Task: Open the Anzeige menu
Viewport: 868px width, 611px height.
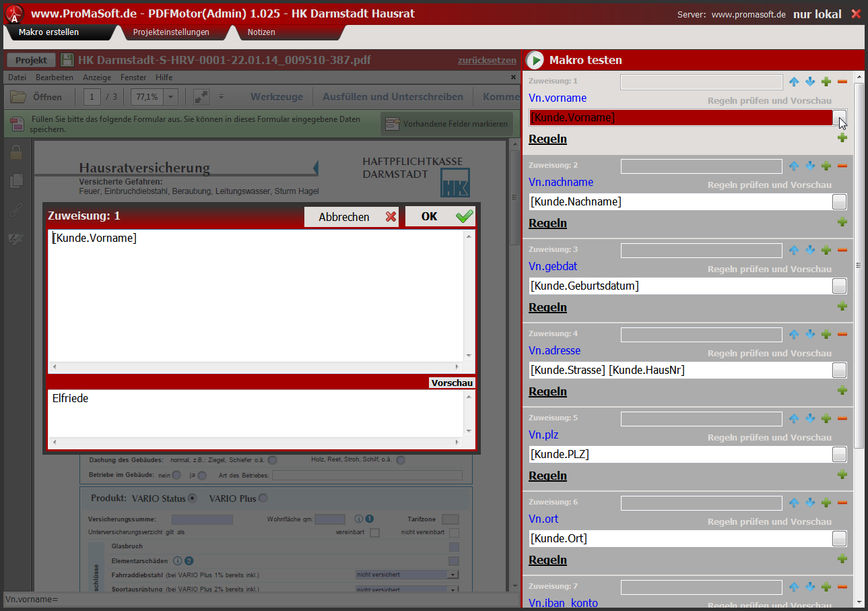Action: tap(97, 77)
